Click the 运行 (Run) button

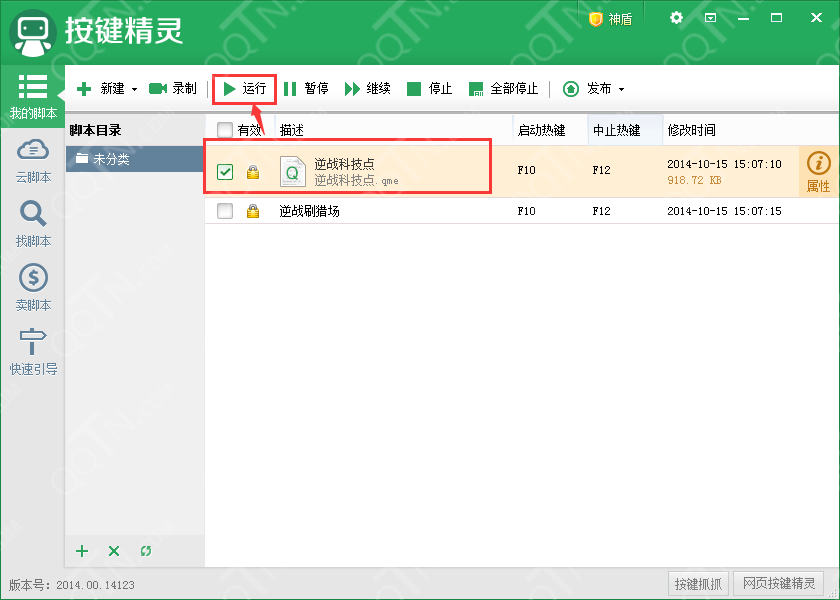(245, 88)
